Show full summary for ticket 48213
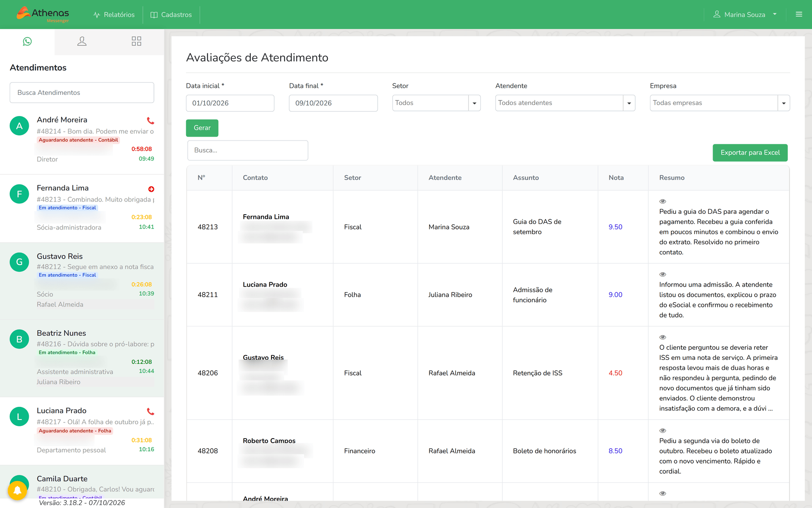 (x=663, y=202)
